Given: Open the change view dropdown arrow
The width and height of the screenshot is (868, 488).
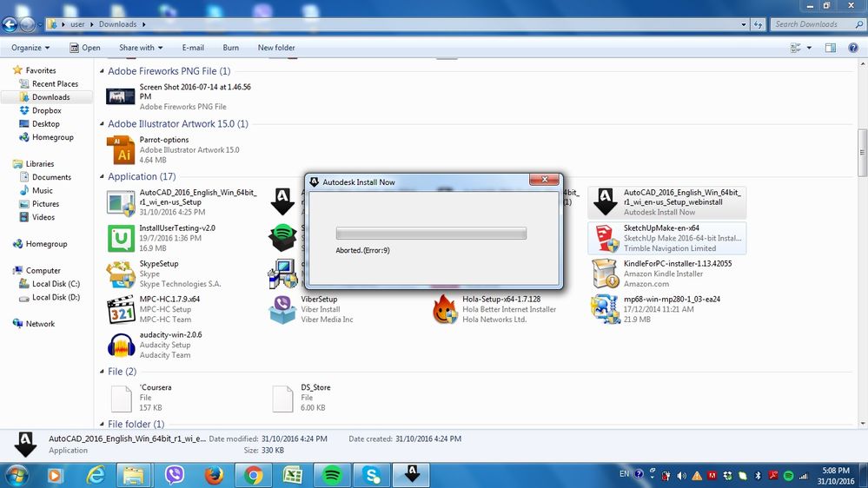Looking at the screenshot, I should [809, 48].
